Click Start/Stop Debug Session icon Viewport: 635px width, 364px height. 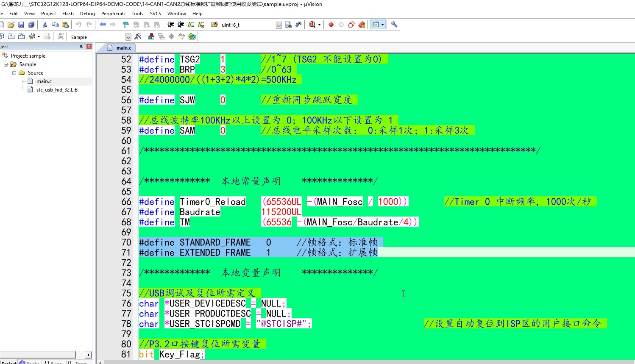[312, 25]
